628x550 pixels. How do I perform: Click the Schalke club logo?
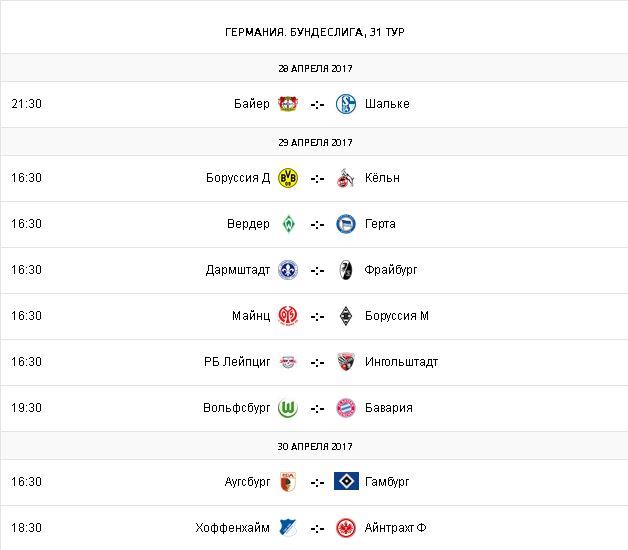(346, 103)
